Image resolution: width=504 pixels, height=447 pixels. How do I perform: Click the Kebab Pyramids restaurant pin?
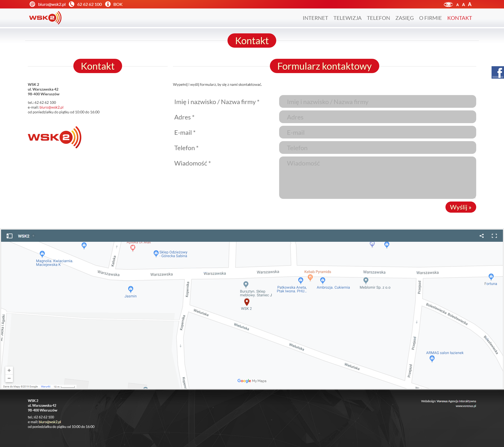310,277
